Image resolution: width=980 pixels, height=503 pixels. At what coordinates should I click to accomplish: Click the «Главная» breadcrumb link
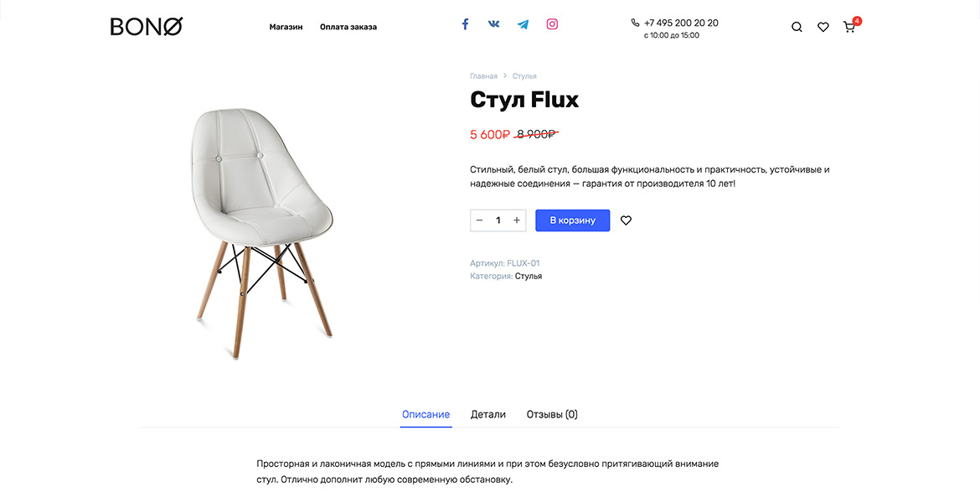pos(483,76)
